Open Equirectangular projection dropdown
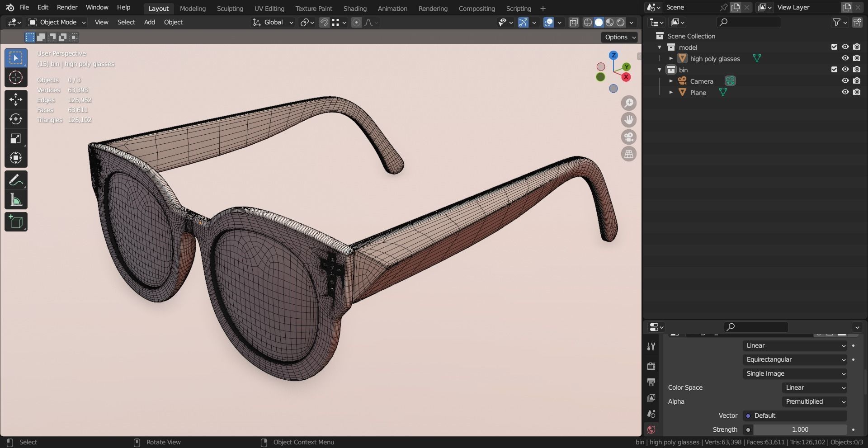This screenshot has height=448, width=868. tap(795, 359)
